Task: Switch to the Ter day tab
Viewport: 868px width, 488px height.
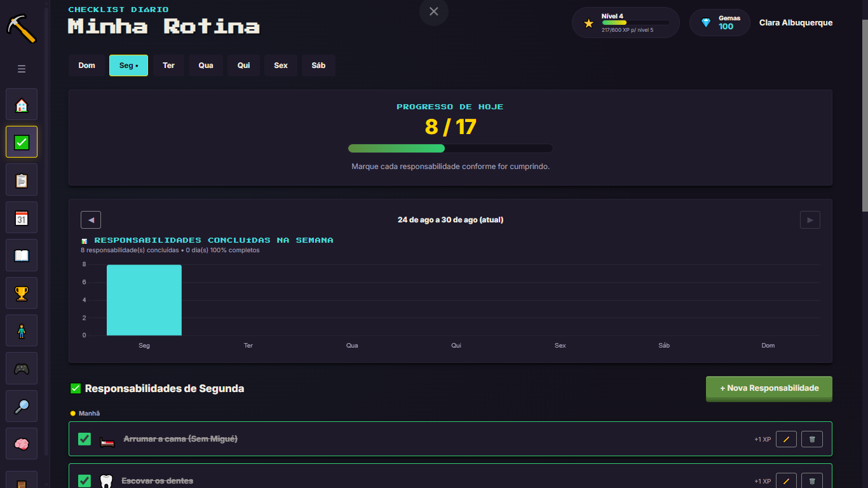Action: click(168, 65)
